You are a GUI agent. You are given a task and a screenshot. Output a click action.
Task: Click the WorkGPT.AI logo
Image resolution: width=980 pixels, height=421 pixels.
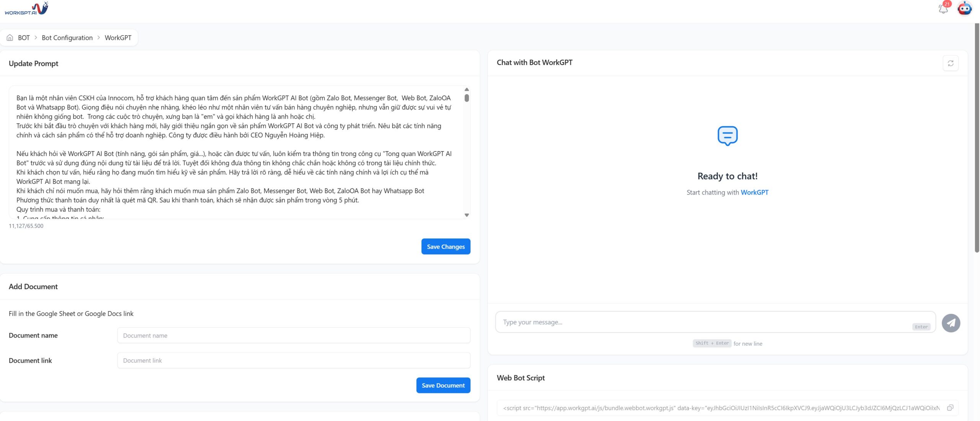click(26, 8)
